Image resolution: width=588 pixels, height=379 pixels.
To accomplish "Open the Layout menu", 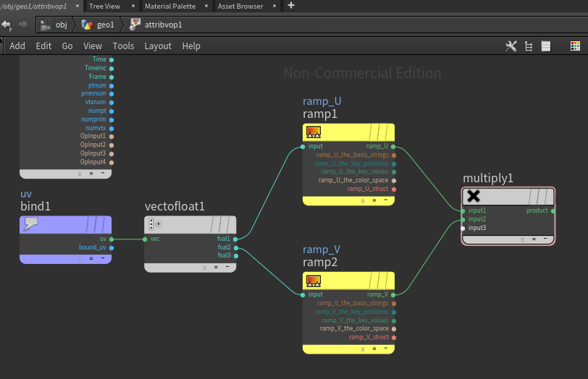I will tap(158, 46).
